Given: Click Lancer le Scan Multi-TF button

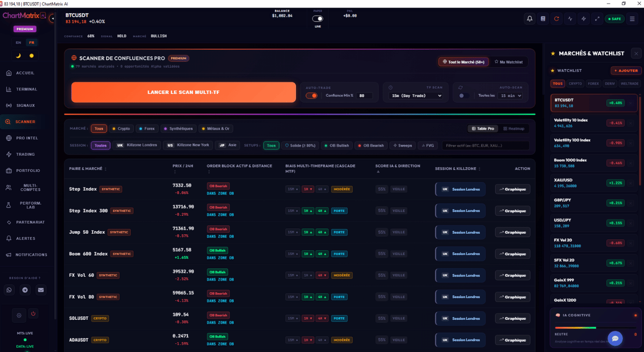Looking at the screenshot, I should pos(184,93).
